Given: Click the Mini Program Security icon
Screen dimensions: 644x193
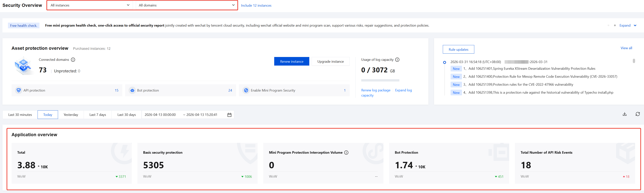Looking at the screenshot, I should tap(246, 90).
